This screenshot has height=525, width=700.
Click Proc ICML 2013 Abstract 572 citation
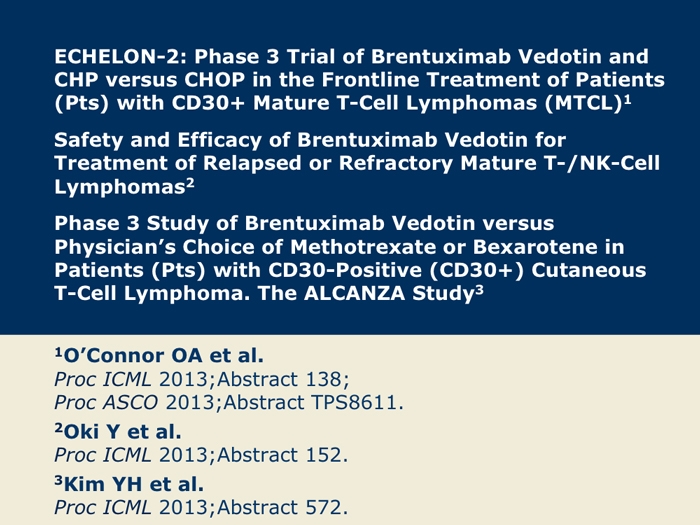pos(201,508)
